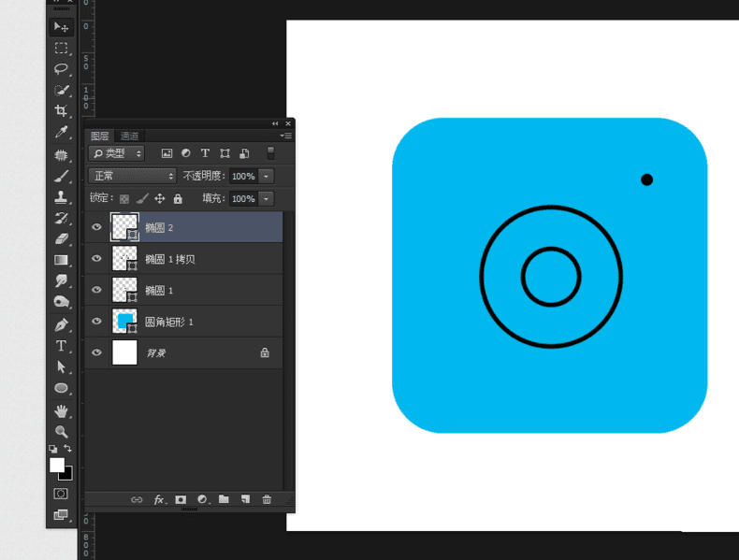Click the 填充 value field

[244, 199]
